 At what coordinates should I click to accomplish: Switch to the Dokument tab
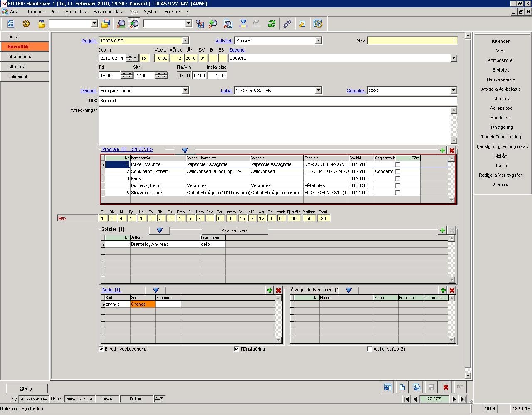25,77
